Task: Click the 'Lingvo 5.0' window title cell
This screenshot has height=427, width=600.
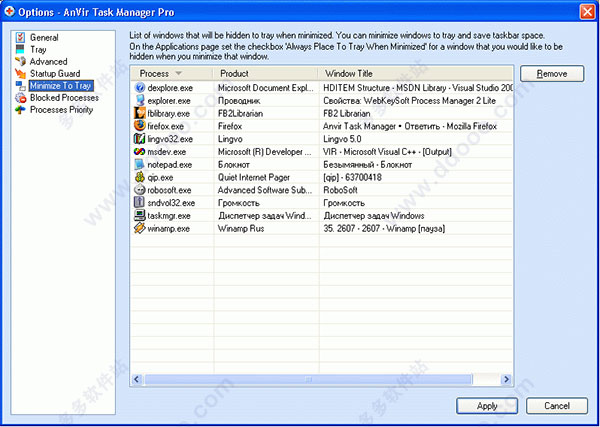Action: 342,139
